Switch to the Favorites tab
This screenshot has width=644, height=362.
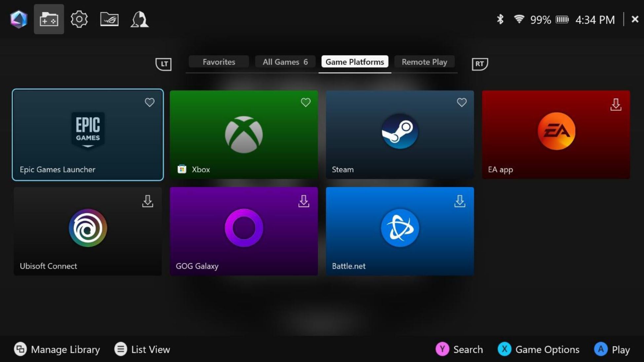point(219,62)
